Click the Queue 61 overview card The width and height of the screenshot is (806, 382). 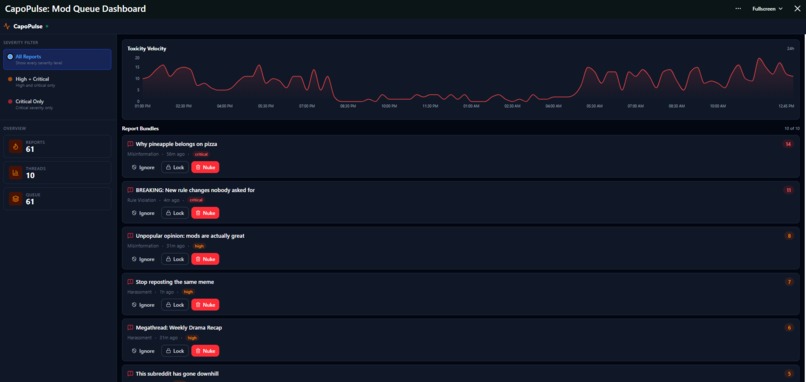tap(57, 199)
